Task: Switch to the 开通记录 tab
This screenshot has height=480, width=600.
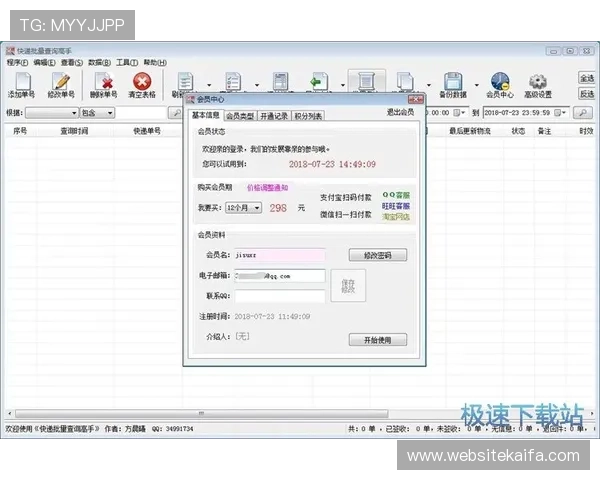Action: (274, 116)
